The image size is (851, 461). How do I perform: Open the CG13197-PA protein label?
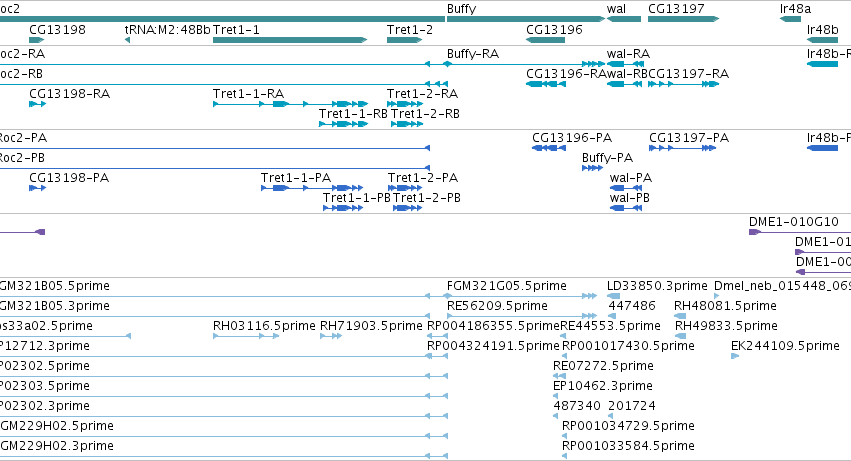pos(689,138)
